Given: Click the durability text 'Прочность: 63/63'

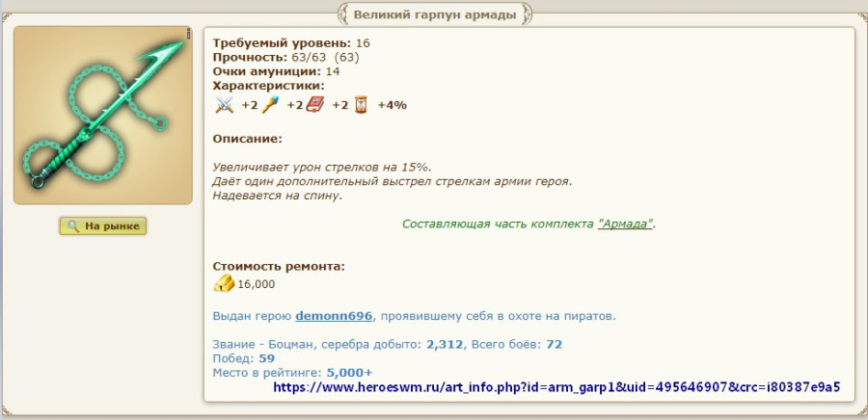Looking at the screenshot, I should point(271,58).
